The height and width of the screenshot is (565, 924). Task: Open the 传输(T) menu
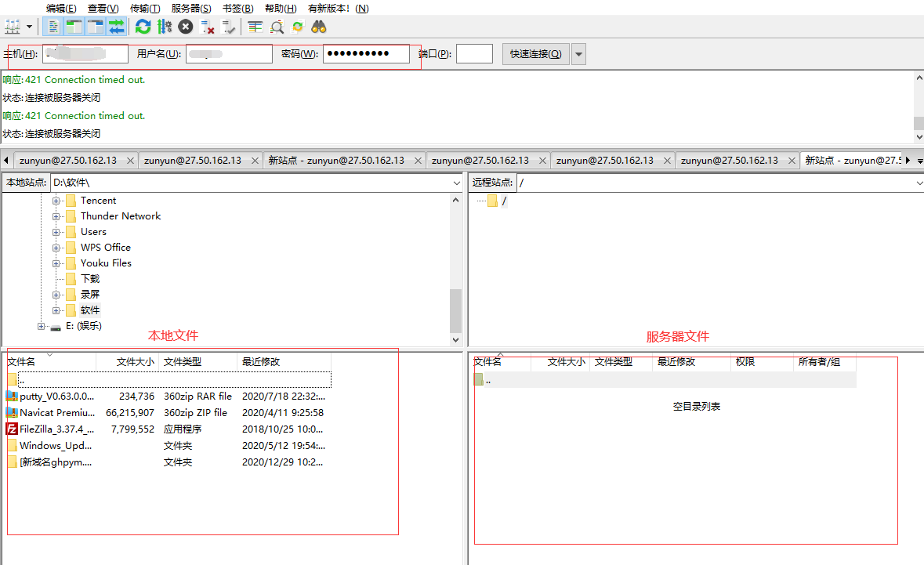point(144,8)
